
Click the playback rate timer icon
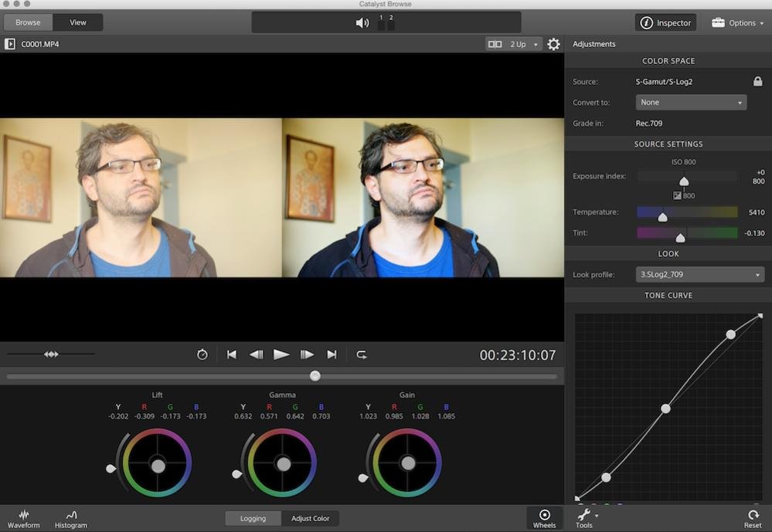(202, 354)
